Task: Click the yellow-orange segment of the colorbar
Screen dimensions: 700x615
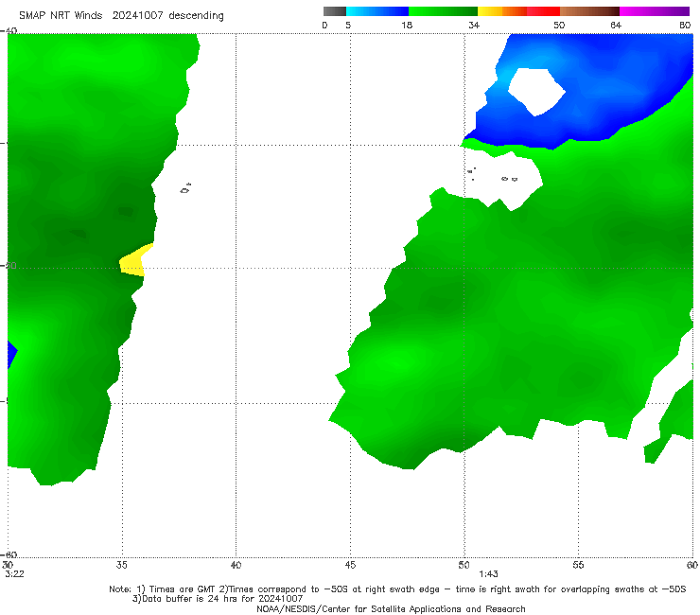Action: 502,11
